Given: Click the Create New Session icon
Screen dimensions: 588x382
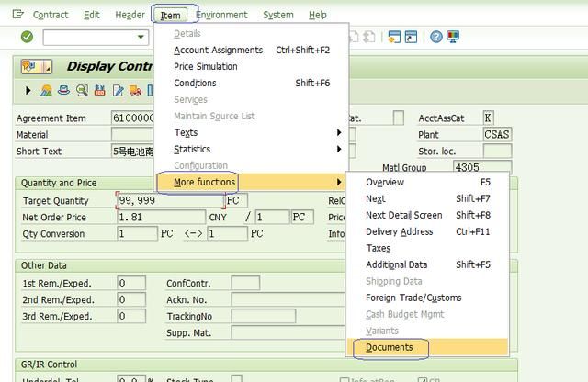Looking at the screenshot, I should [393, 37].
